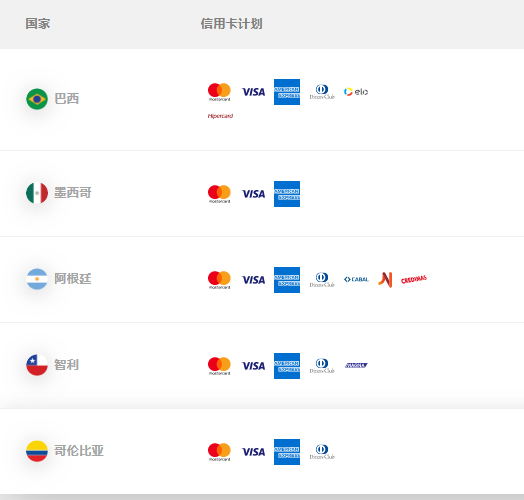The width and height of the screenshot is (524, 500).
Task: Select the Credimas logo
Action: pyautogui.click(x=414, y=279)
